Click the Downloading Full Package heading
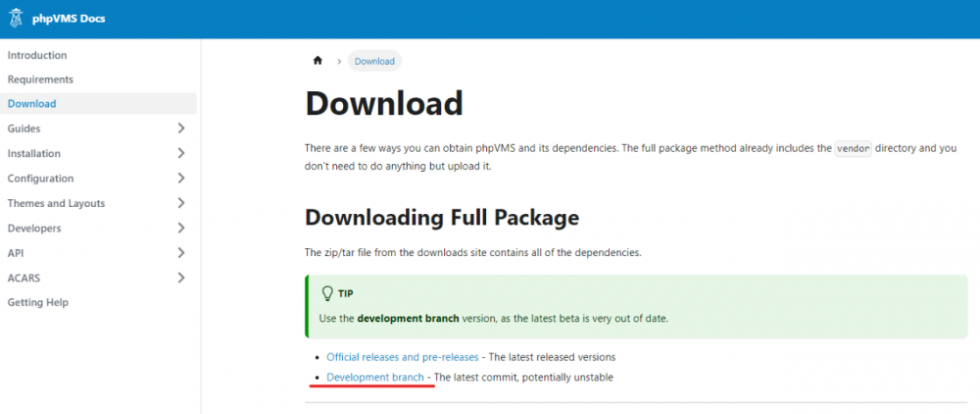Viewport: 980px width, 414px height. 442,217
